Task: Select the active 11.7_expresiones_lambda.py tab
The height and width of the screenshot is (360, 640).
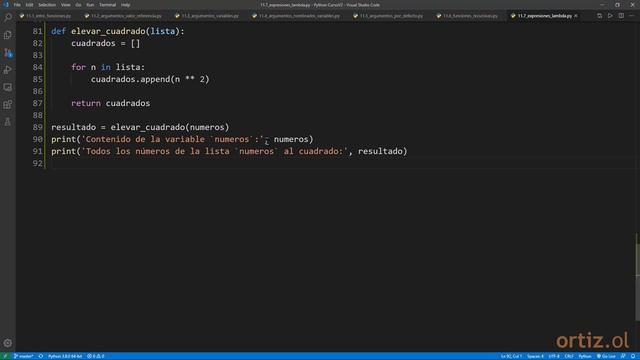Action: 544,16
